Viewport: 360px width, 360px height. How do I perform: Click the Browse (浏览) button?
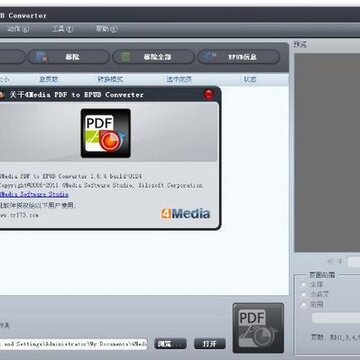point(170,344)
